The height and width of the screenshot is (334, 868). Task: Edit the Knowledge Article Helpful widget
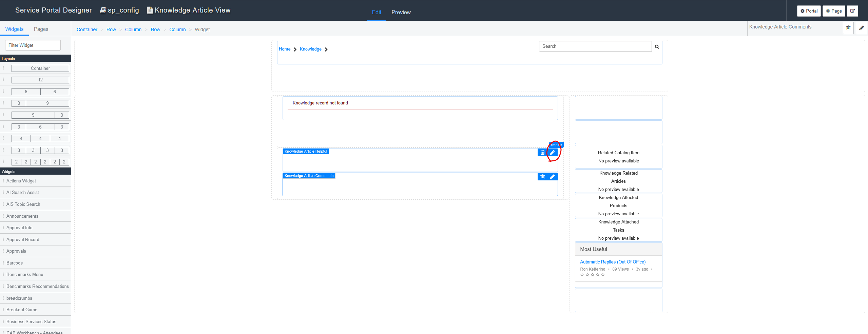tap(552, 153)
